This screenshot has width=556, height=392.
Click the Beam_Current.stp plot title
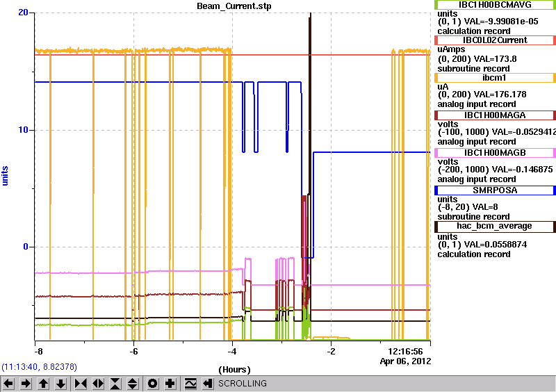pos(234,6)
